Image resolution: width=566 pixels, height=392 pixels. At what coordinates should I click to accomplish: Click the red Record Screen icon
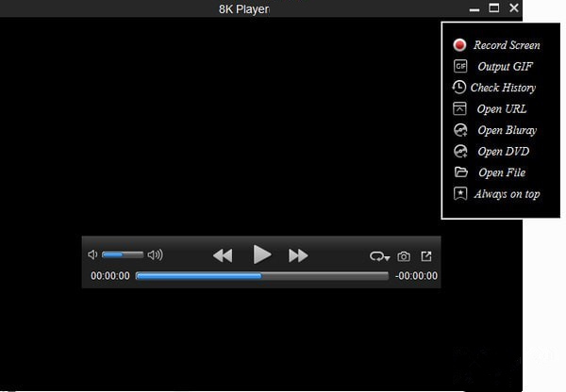pyautogui.click(x=459, y=45)
